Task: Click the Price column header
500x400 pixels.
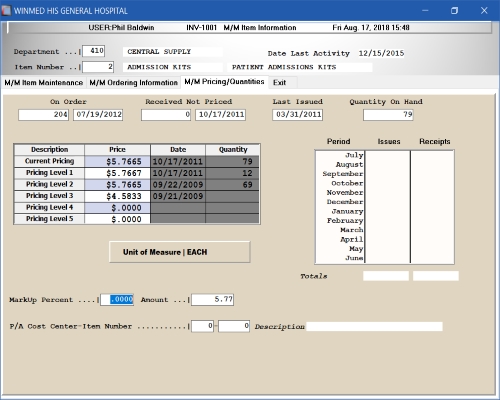Action: pyautogui.click(x=117, y=150)
